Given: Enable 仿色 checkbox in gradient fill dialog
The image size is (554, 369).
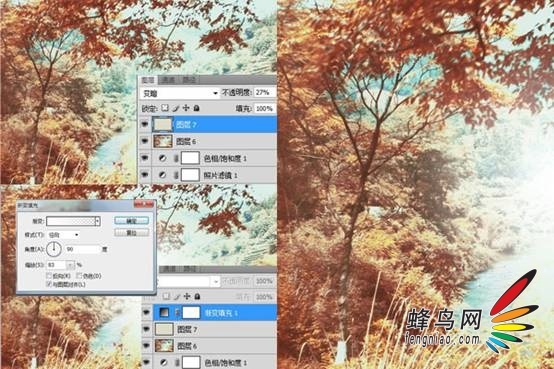Looking at the screenshot, I should click(79, 275).
